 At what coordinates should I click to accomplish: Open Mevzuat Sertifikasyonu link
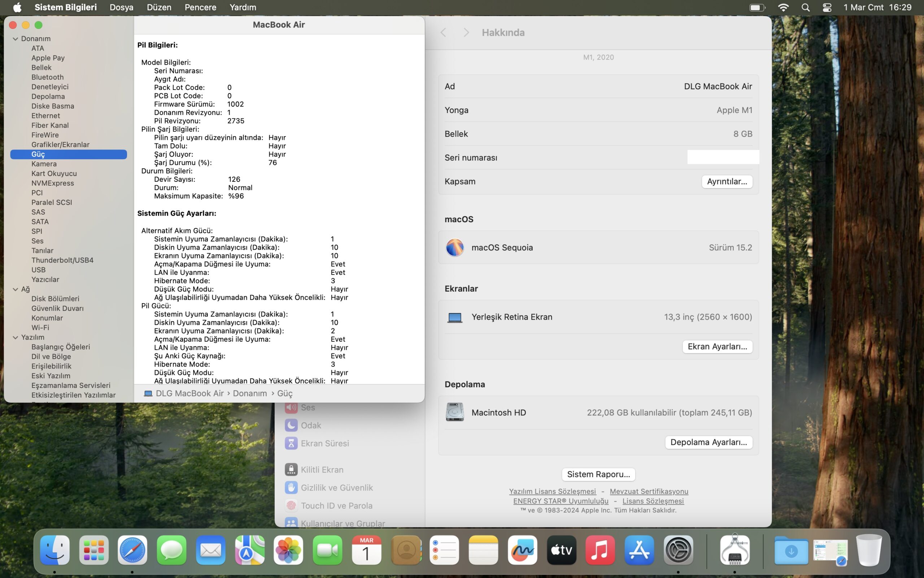(649, 491)
